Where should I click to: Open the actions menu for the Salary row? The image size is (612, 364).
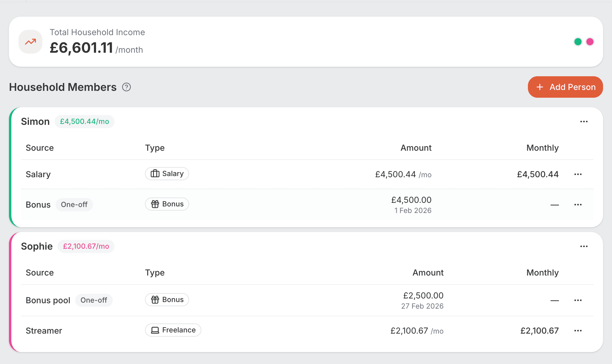(x=578, y=174)
